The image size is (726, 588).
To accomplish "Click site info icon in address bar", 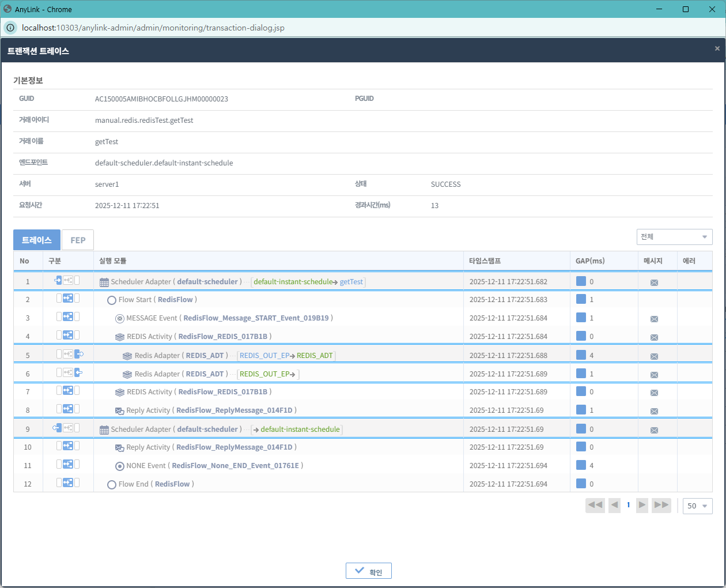I will tap(10, 28).
